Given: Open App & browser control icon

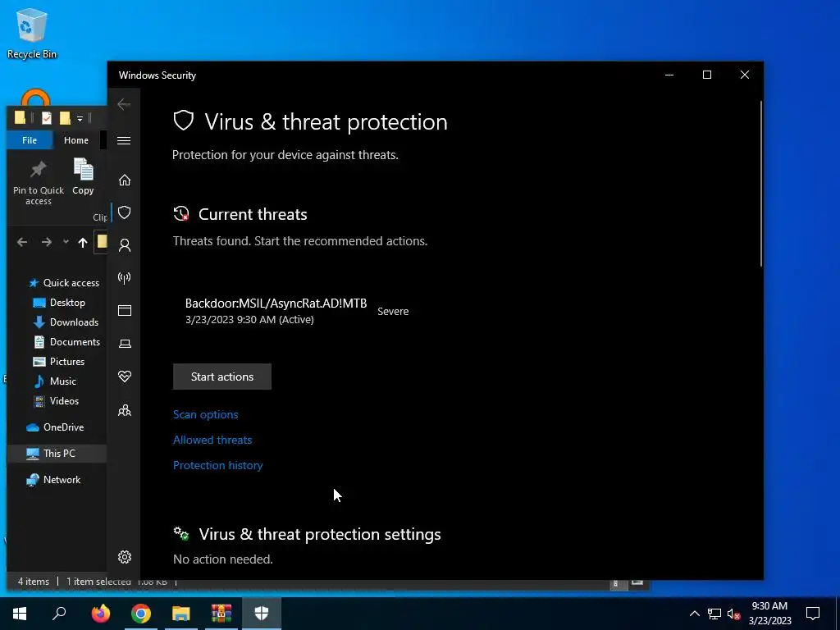Looking at the screenshot, I should click(x=125, y=311).
